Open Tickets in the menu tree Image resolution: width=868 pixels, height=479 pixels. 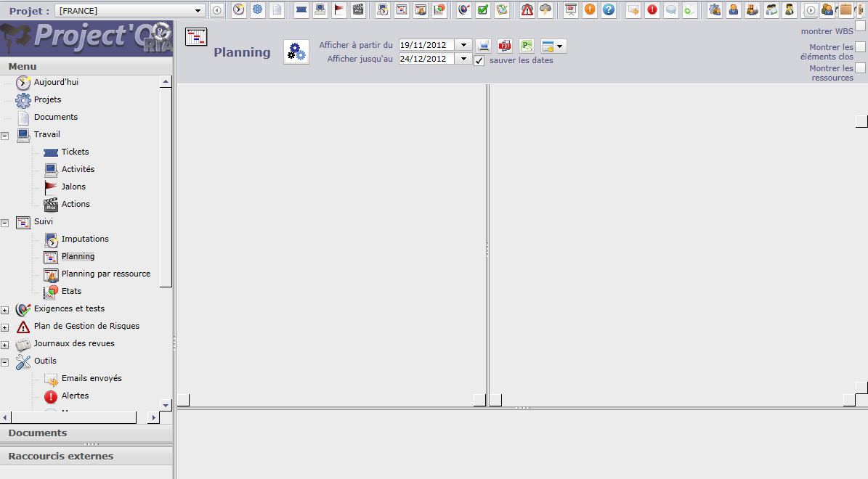(x=76, y=152)
